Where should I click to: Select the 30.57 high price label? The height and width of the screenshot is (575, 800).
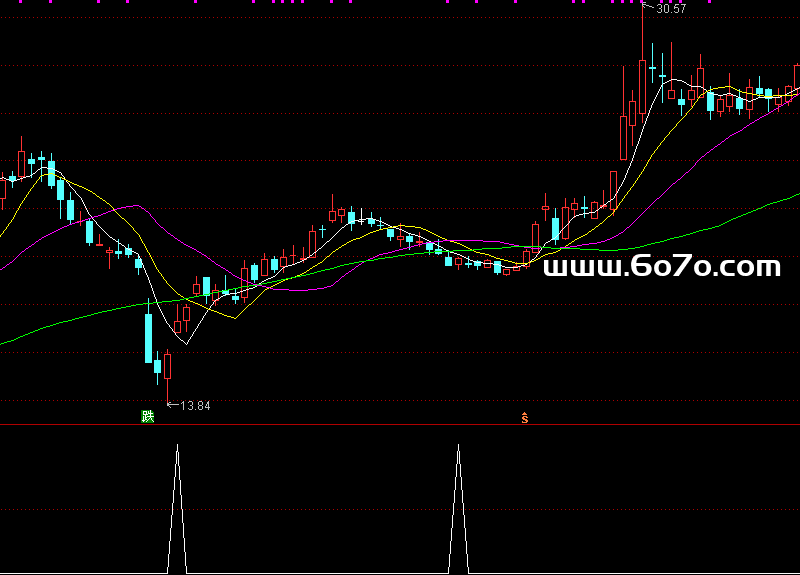pos(671,9)
